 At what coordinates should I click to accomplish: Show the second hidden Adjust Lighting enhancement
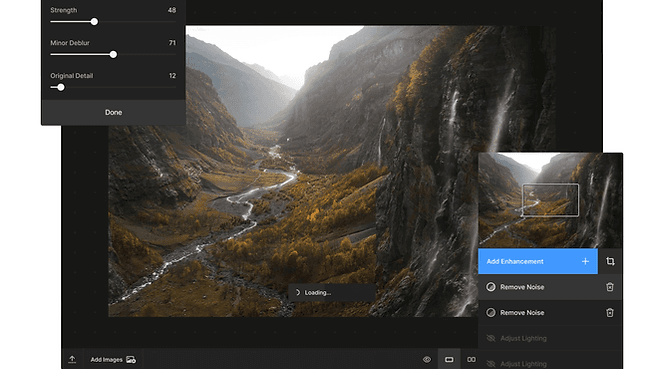click(491, 364)
